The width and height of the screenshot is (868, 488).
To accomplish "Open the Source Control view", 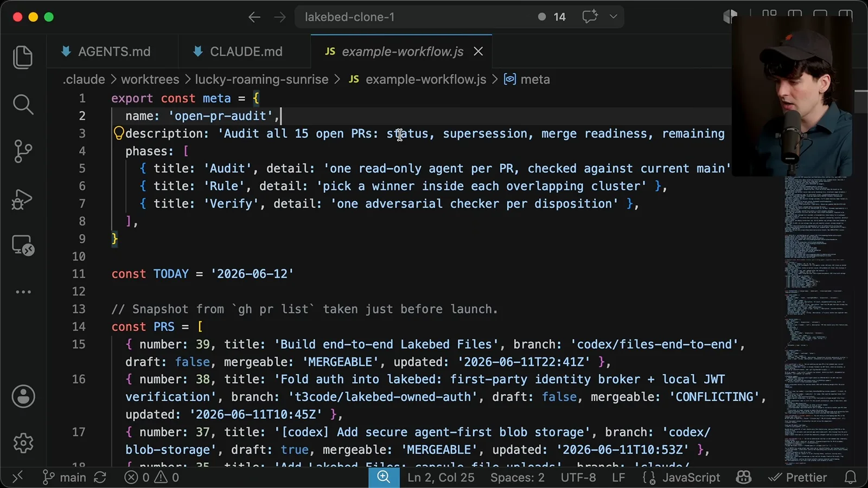I will coord(23,151).
